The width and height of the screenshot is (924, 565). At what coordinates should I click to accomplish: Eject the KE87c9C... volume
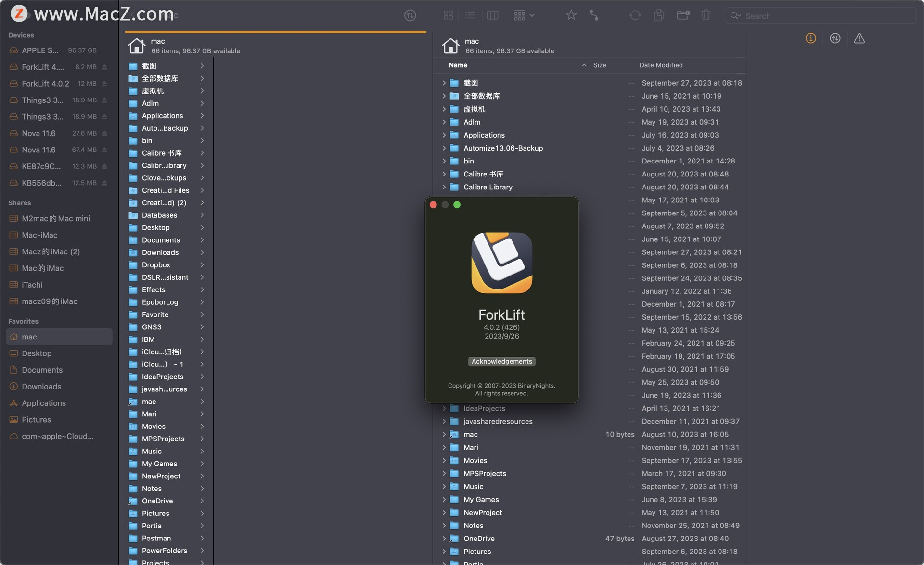pos(104,166)
